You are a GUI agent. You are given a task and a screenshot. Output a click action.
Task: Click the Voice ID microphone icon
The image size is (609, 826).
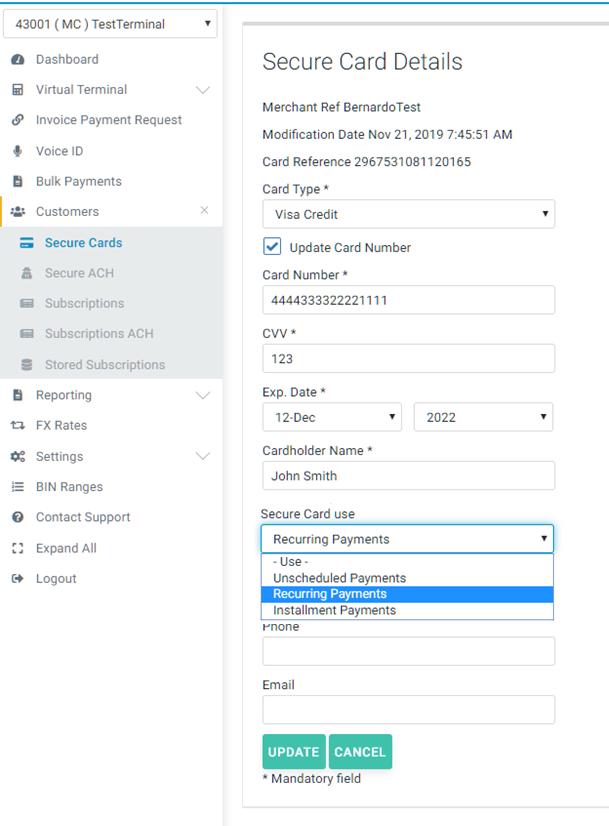(17, 151)
